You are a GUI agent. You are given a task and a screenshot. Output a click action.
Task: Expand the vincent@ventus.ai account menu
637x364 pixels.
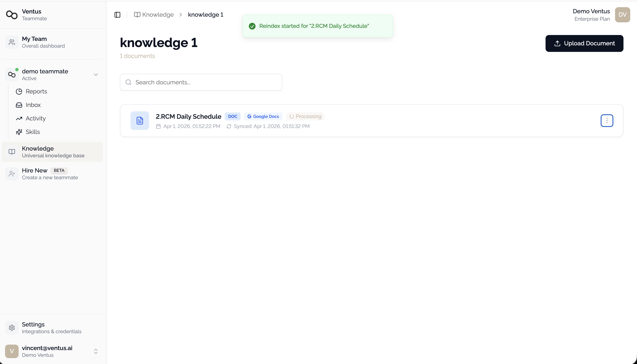pos(96,351)
